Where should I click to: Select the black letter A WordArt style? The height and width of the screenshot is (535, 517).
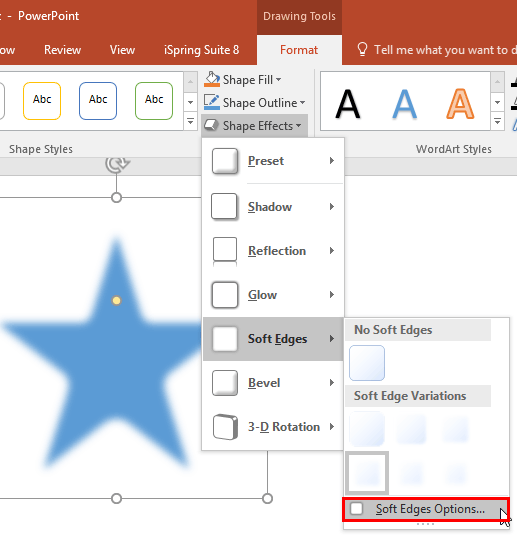pos(347,103)
